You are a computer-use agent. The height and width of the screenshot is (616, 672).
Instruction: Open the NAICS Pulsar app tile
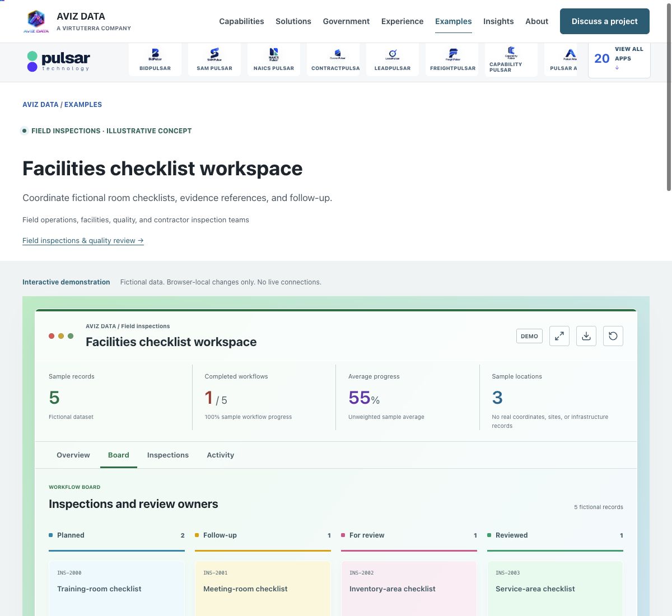[x=274, y=60]
